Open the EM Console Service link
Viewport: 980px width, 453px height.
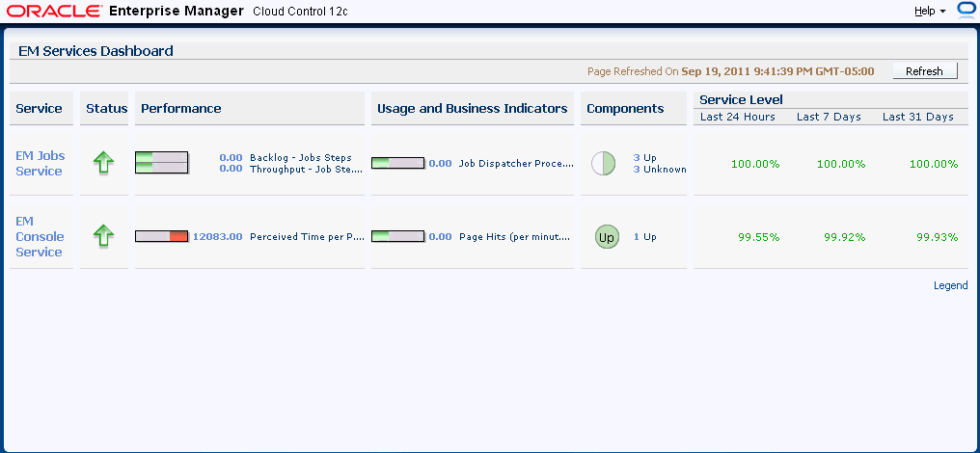coord(40,236)
